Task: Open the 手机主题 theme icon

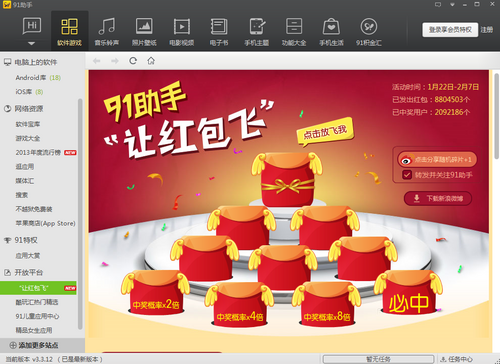Action: (257, 27)
